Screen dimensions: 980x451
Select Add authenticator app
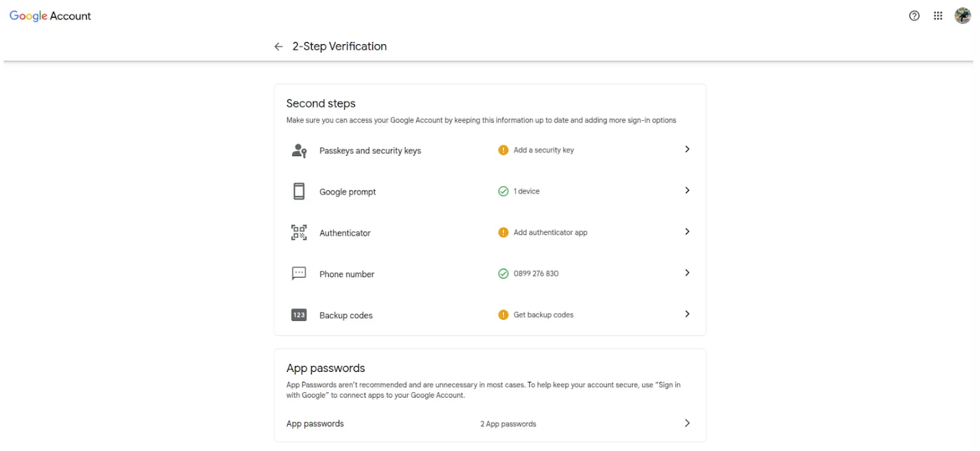point(550,233)
